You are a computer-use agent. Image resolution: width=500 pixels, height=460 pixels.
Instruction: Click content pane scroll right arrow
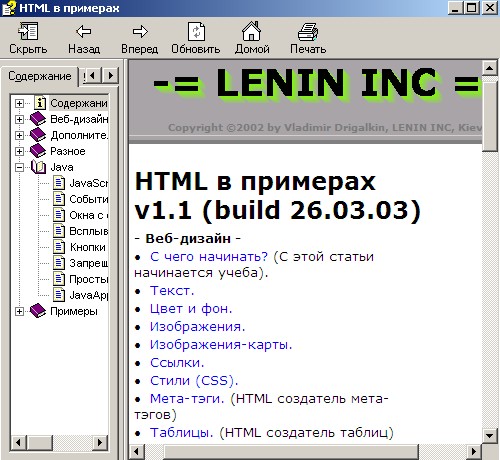474,452
